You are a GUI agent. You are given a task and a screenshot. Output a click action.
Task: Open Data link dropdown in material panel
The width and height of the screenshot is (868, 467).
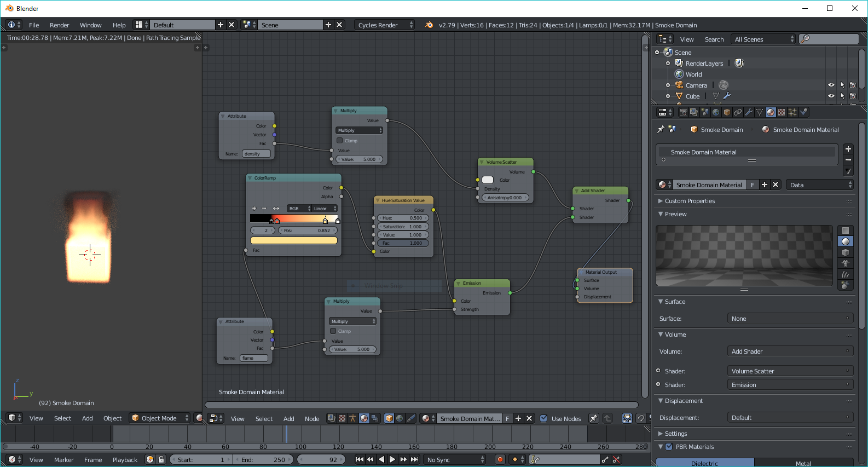coord(820,185)
